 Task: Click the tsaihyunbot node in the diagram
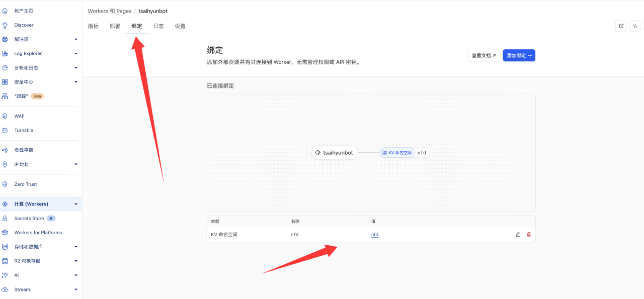click(335, 153)
